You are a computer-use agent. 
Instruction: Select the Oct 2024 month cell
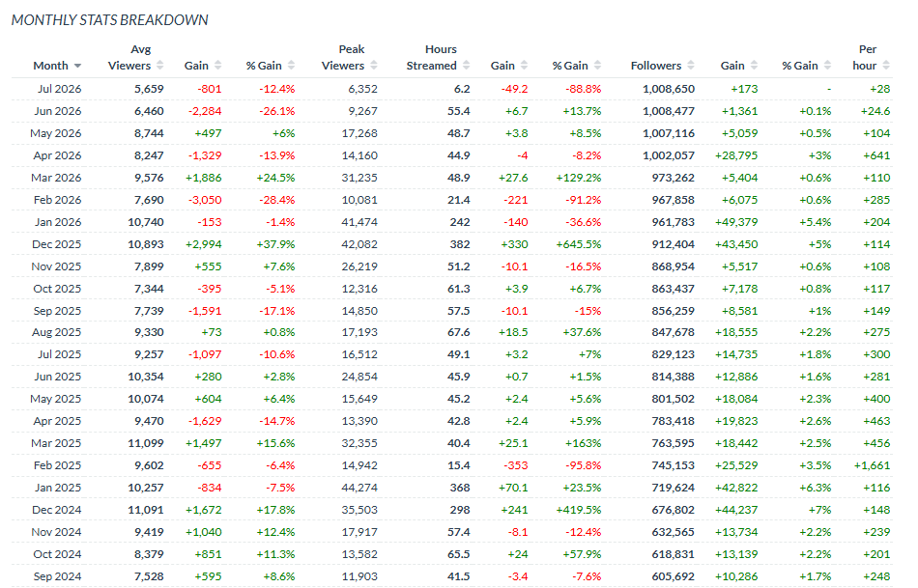57,554
